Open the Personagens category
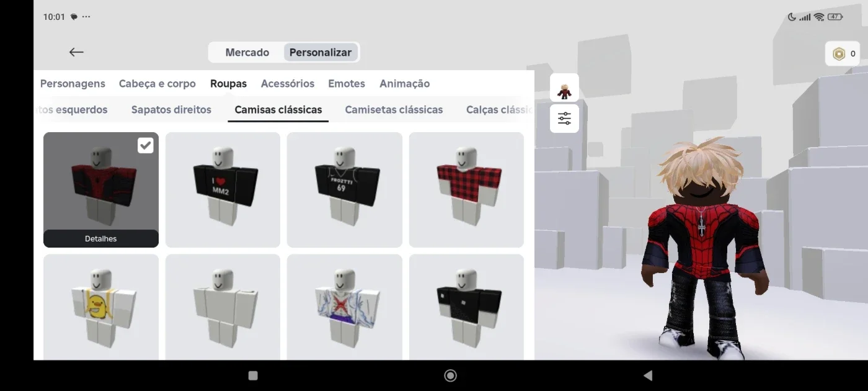Image resolution: width=868 pixels, height=391 pixels. coord(73,84)
